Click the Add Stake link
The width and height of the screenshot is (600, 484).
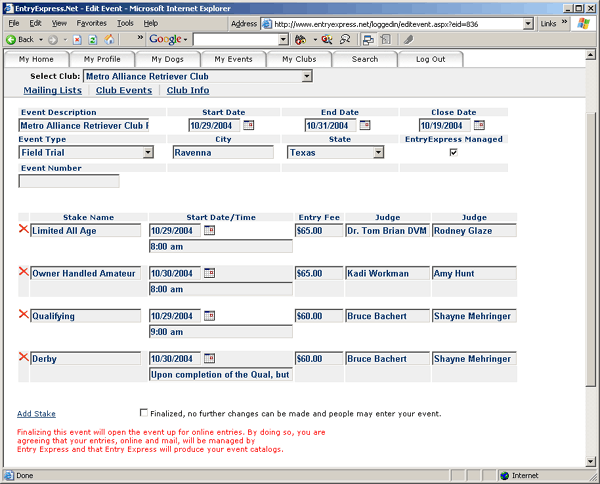pyautogui.click(x=36, y=413)
